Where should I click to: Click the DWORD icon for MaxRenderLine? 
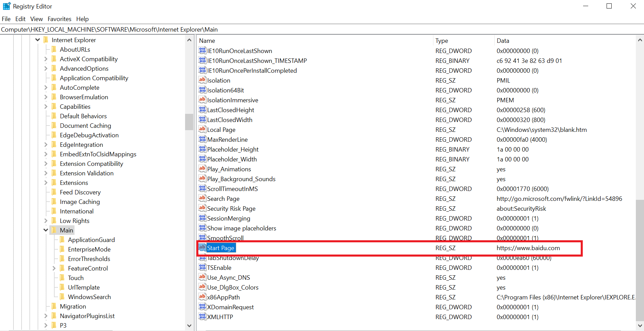(202, 139)
